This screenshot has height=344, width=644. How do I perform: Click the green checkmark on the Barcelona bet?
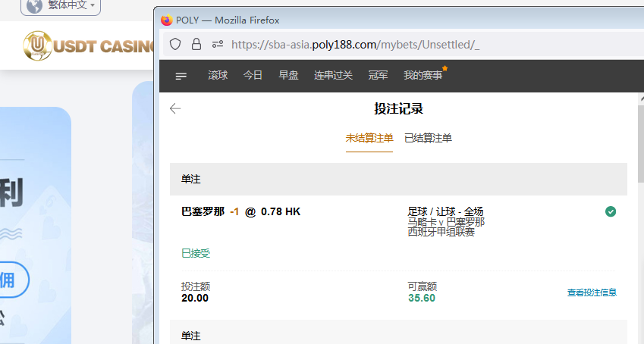(611, 211)
